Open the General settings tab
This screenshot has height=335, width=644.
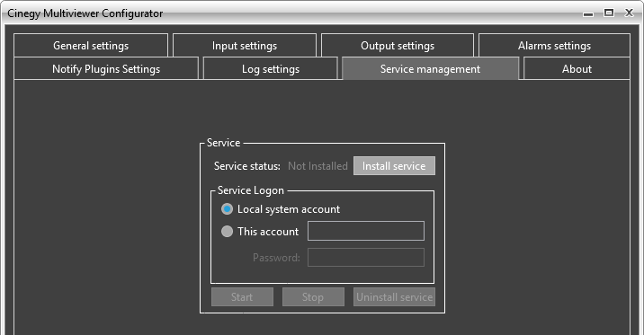tap(91, 46)
